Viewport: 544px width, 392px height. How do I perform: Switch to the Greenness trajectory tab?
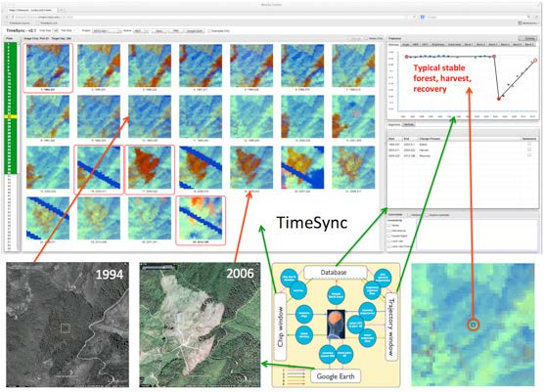pos(454,45)
